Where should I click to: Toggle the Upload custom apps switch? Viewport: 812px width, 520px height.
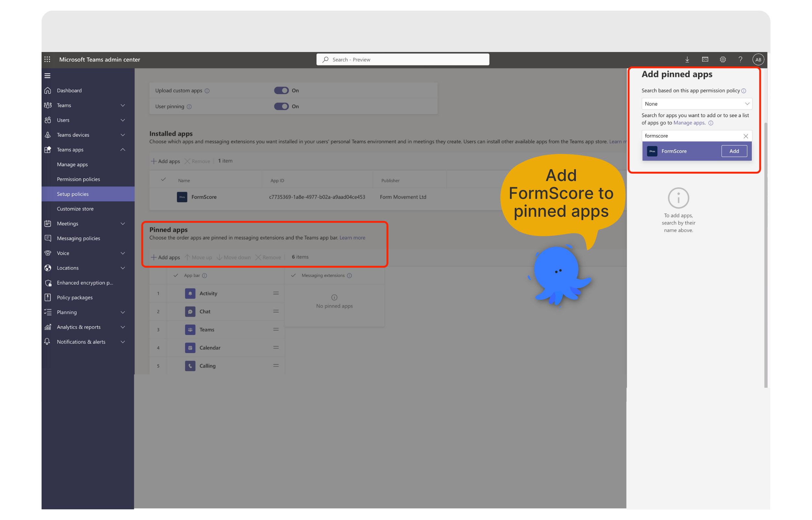(x=281, y=90)
